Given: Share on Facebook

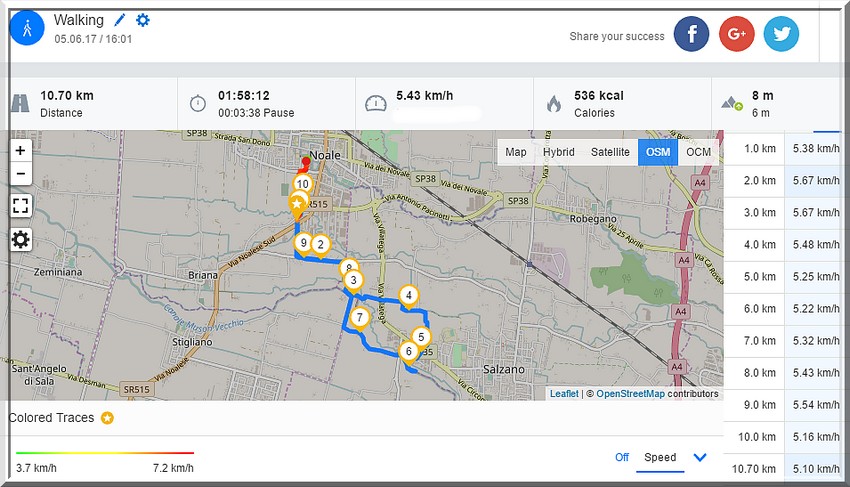Looking at the screenshot, I should (x=691, y=34).
